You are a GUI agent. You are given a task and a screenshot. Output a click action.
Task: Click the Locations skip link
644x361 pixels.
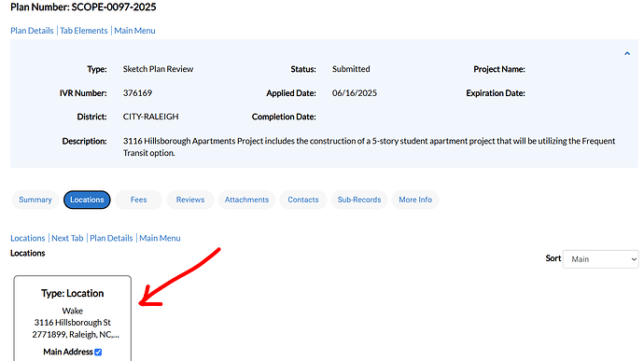pos(27,238)
